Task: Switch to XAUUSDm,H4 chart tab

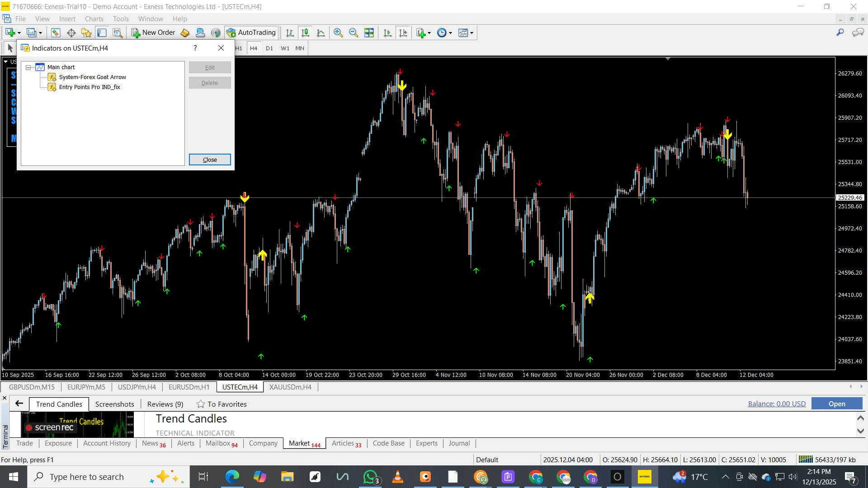Action: coord(290,387)
